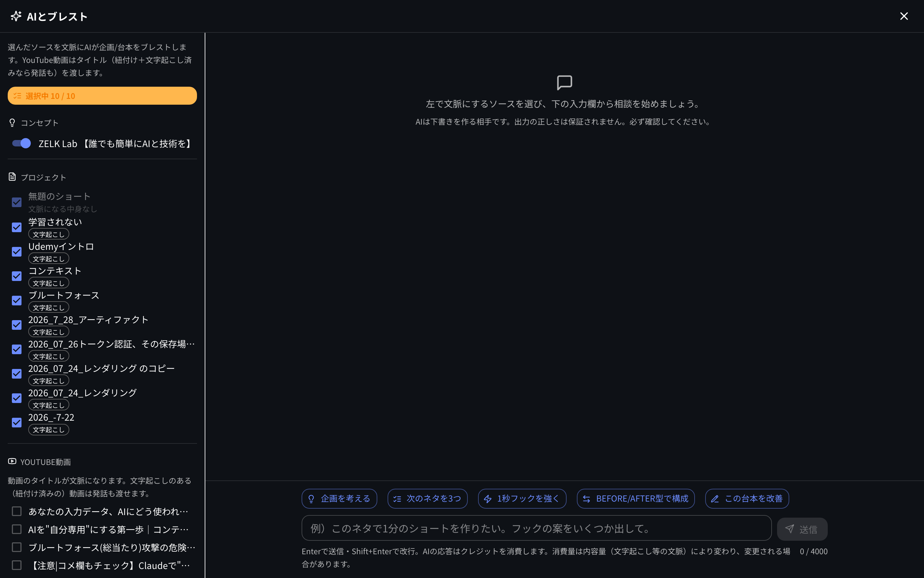Image resolution: width=924 pixels, height=578 pixels.
Task: Click the document icon next to プロジェクト
Action: 12,177
